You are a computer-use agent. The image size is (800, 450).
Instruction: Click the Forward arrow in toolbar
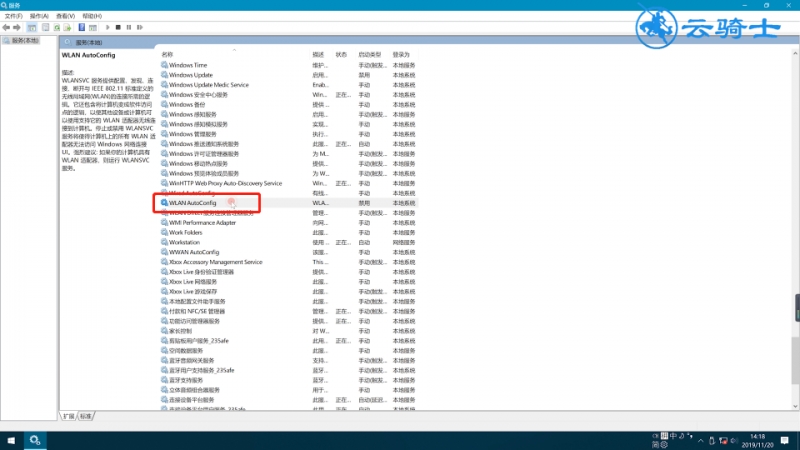pos(16,28)
